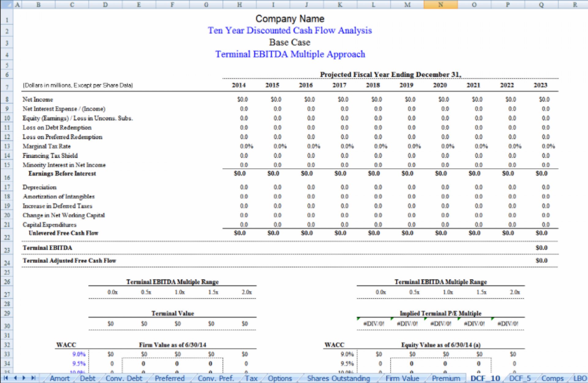Open the Comps sheet tab

point(552,378)
